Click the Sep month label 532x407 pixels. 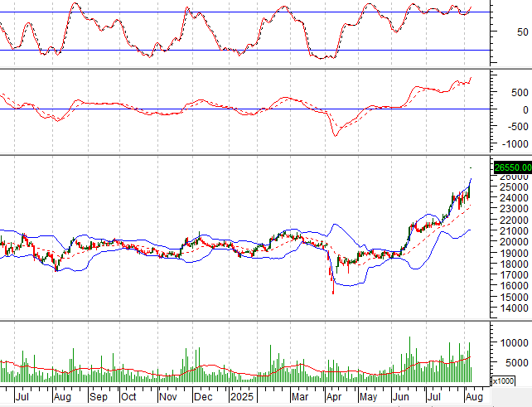coord(98,396)
